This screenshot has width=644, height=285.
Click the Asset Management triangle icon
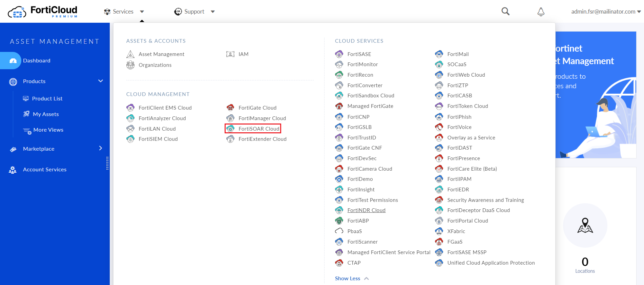tap(130, 54)
